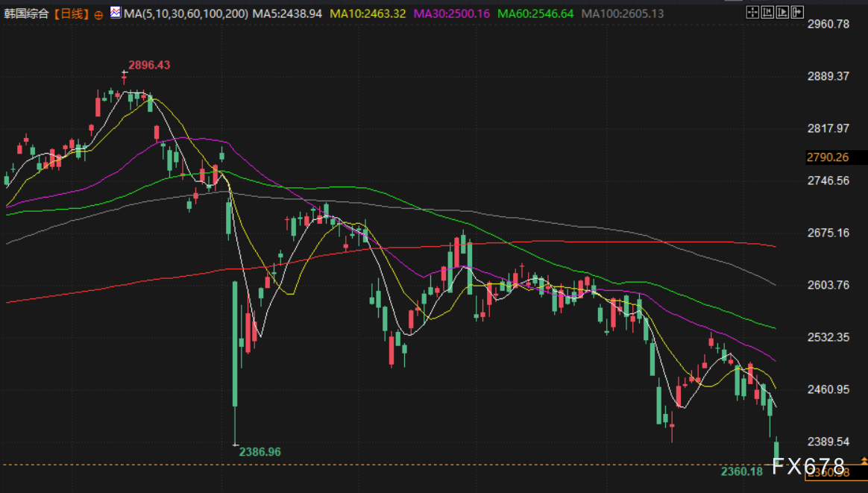Screen dimensions: 868x493
Task: Select the 日线 period label
Action: pos(73,13)
